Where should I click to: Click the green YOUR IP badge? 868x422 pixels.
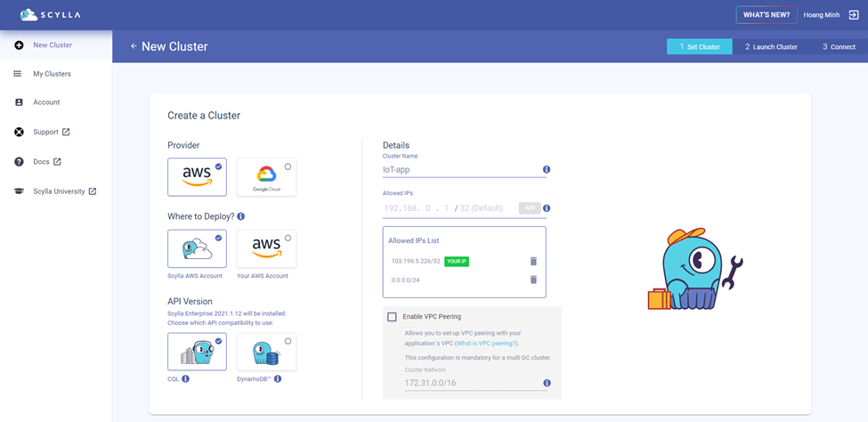[x=457, y=261]
